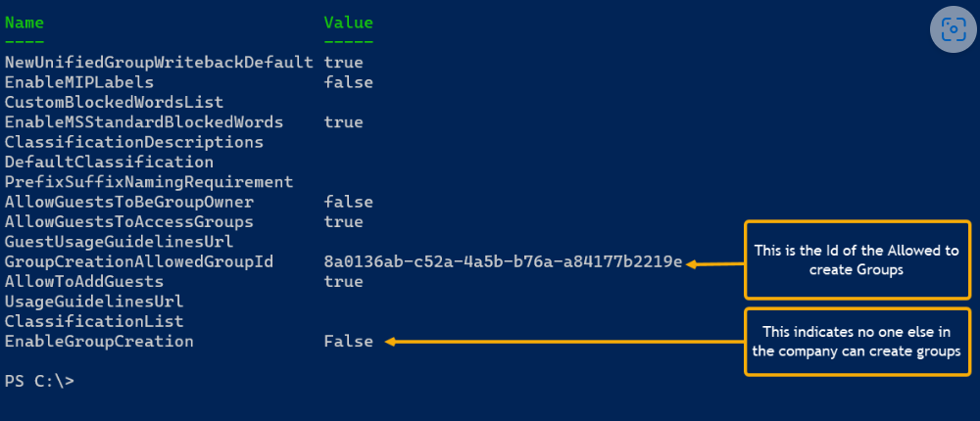Select the group ID GUID value
The image size is (980, 421).
(503, 261)
